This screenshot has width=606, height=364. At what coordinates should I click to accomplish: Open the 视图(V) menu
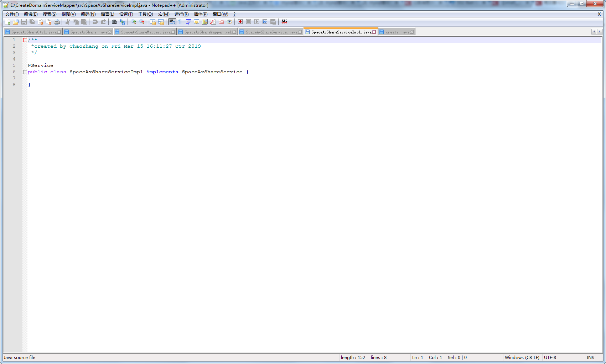68,14
